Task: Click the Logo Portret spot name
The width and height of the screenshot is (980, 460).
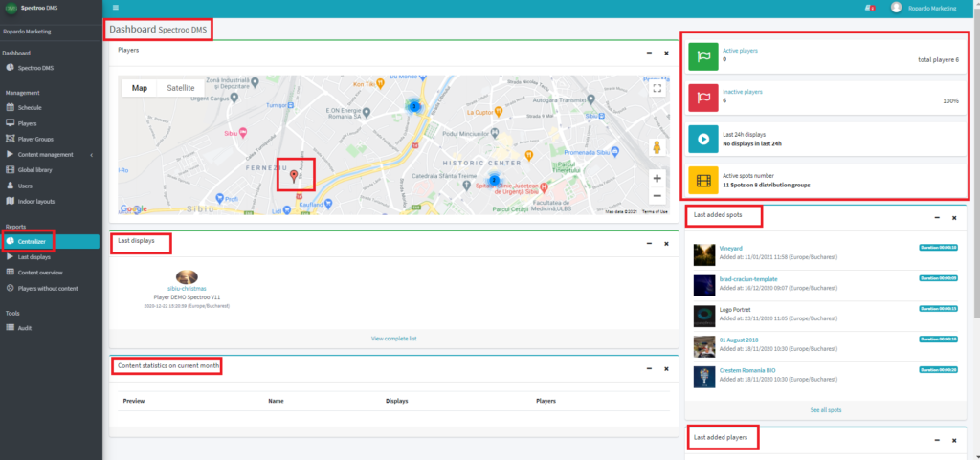Action: point(735,310)
